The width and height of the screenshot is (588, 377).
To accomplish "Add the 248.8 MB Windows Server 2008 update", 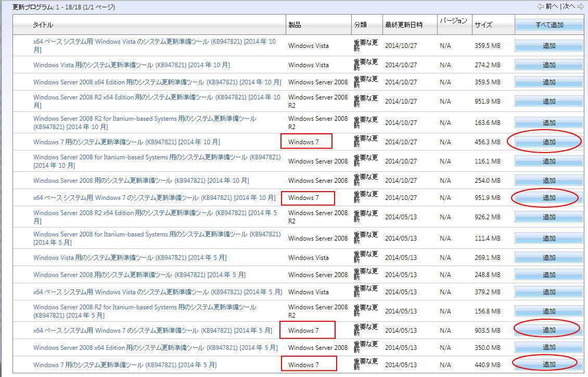I will tap(549, 275).
